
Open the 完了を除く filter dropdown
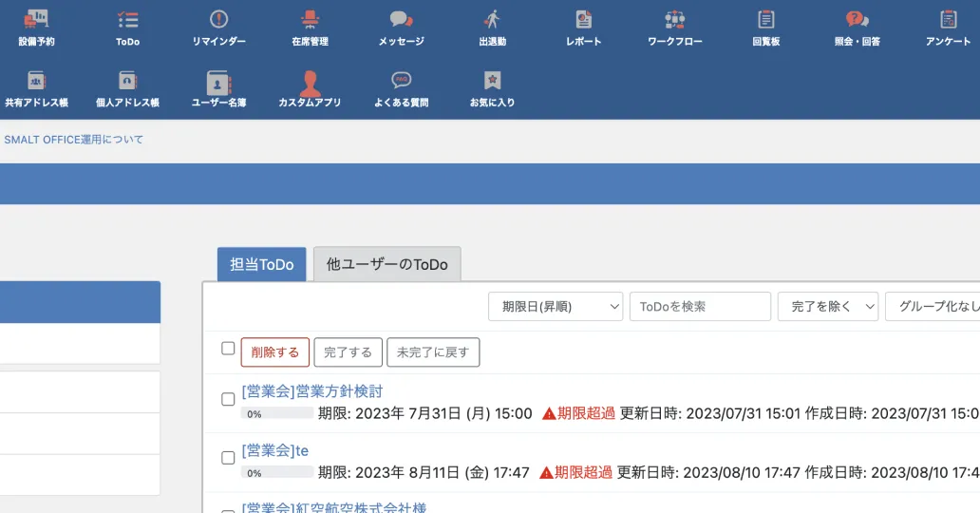[x=827, y=306]
